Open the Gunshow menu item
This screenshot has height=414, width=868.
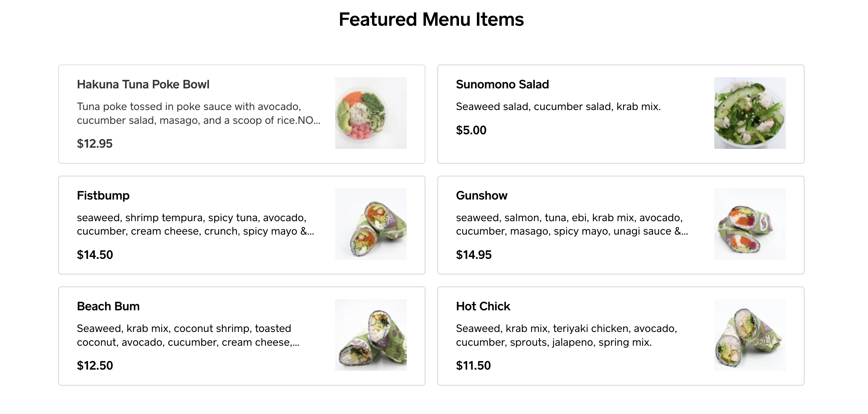click(481, 195)
